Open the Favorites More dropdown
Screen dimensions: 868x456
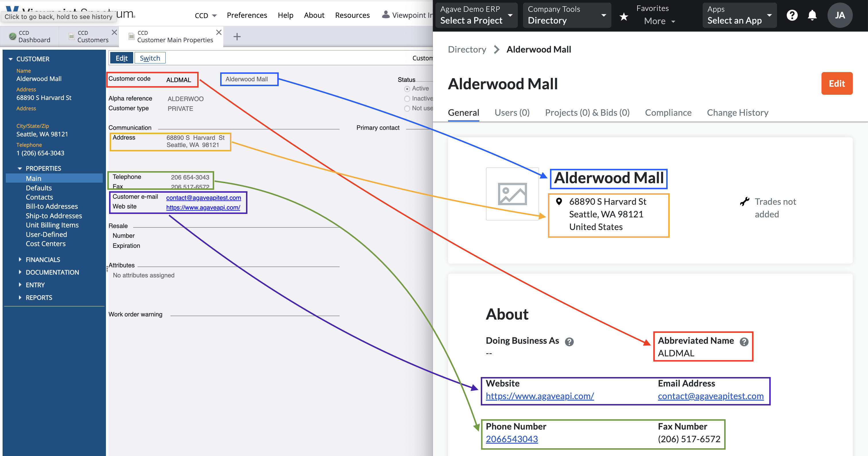(659, 21)
